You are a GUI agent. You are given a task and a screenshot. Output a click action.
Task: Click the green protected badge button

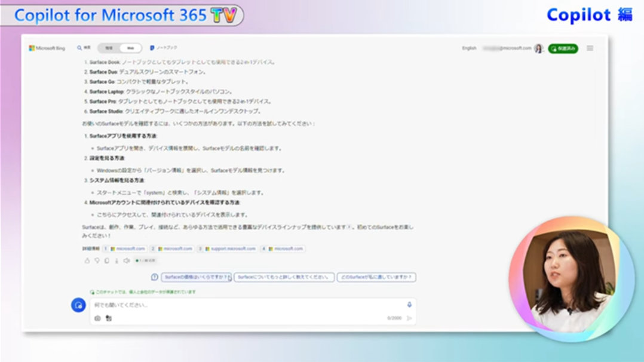(563, 48)
